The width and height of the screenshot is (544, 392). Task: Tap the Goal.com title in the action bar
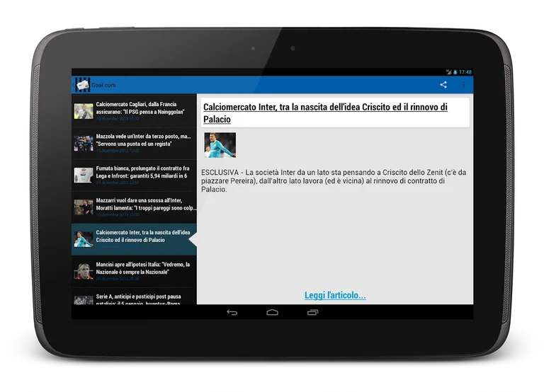click(103, 85)
